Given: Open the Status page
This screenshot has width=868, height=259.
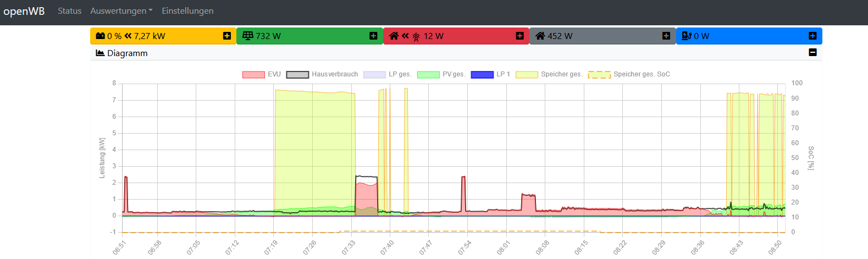Looking at the screenshot, I should pos(70,11).
